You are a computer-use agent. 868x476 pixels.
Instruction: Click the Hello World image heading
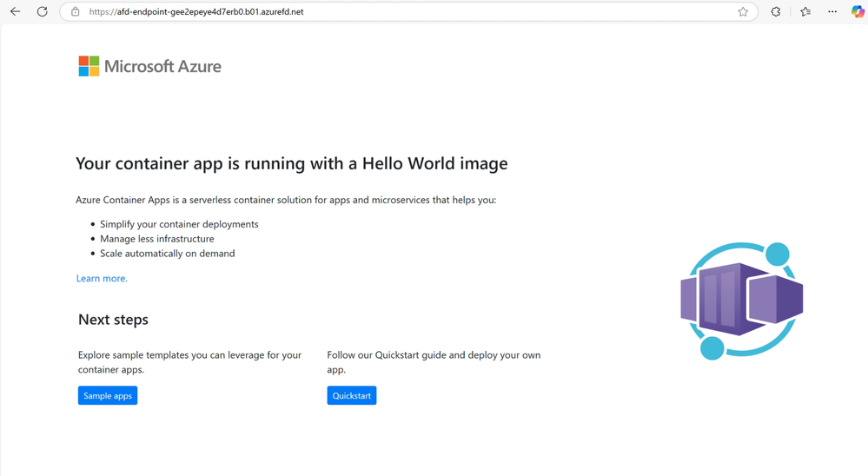pyautogui.click(x=292, y=163)
